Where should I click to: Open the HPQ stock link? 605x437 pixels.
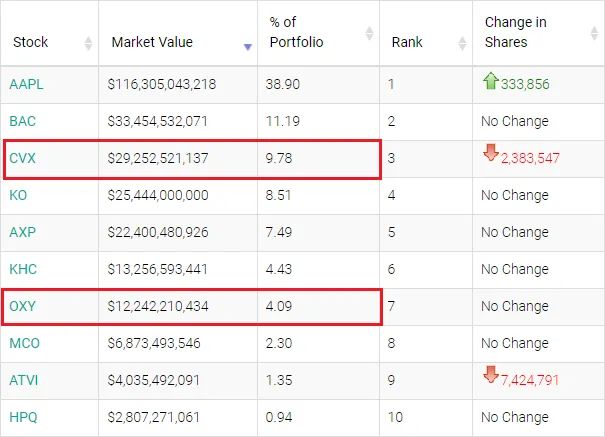tap(24, 417)
